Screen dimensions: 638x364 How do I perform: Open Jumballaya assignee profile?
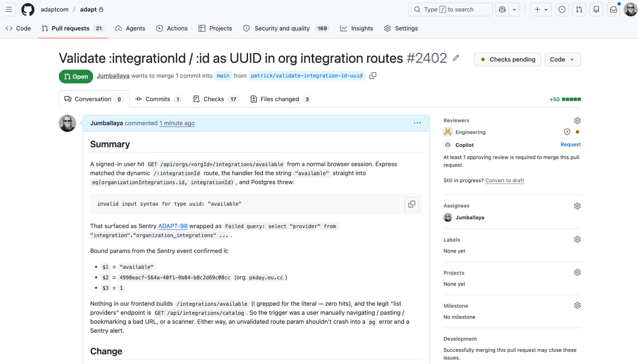click(x=470, y=217)
